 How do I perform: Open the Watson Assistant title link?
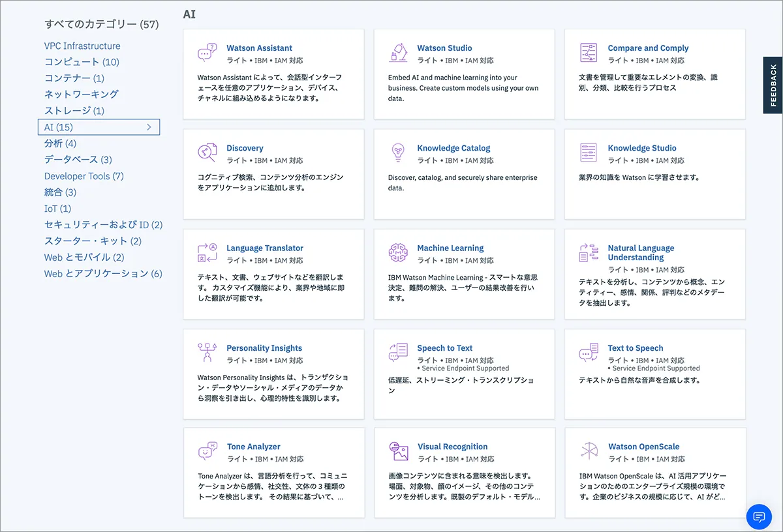pyautogui.click(x=259, y=48)
